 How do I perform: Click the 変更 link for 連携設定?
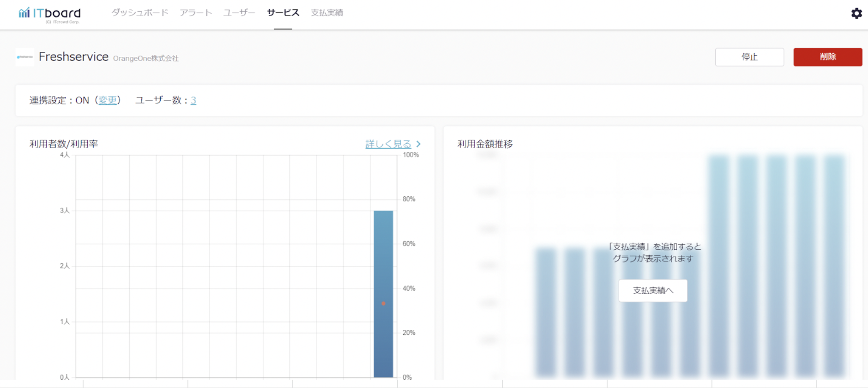point(108,100)
